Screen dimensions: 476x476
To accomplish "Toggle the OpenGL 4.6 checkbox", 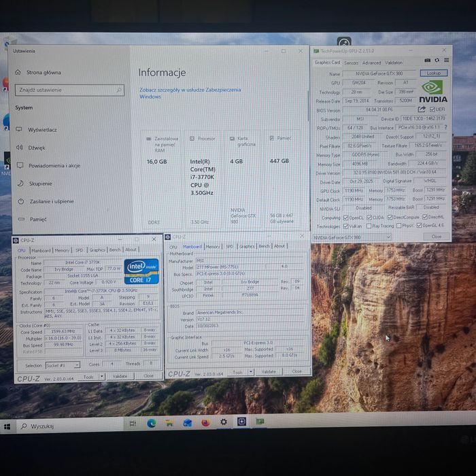I will (x=419, y=225).
